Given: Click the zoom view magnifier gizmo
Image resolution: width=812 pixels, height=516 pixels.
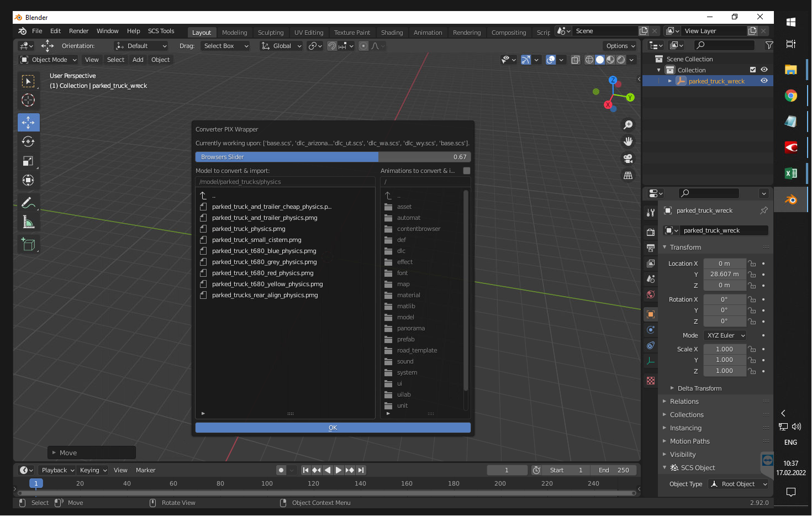Looking at the screenshot, I should [628, 125].
